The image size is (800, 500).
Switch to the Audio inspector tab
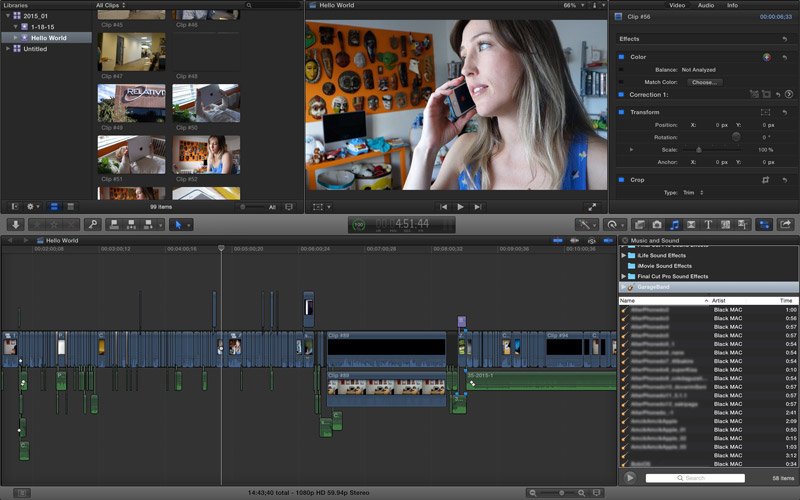(706, 5)
